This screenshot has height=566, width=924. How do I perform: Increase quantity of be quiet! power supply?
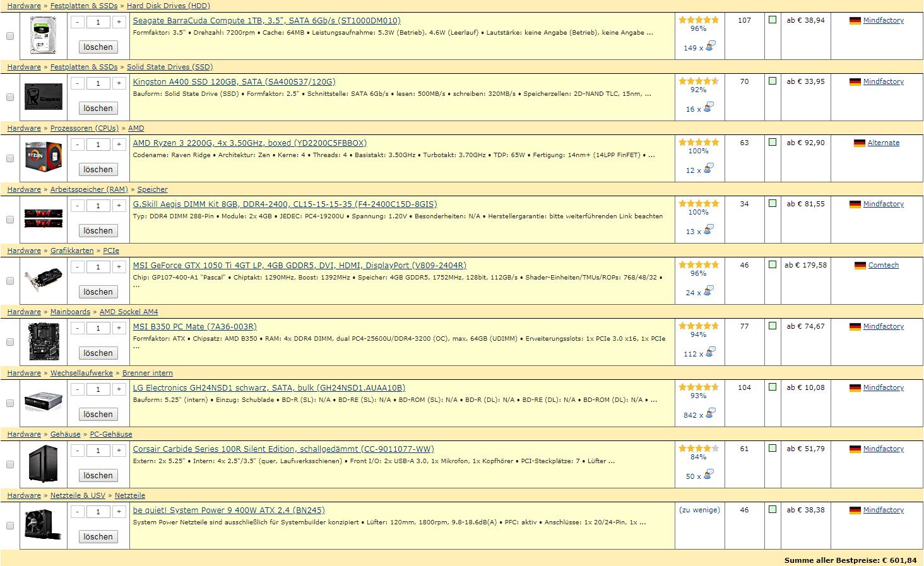coord(119,512)
